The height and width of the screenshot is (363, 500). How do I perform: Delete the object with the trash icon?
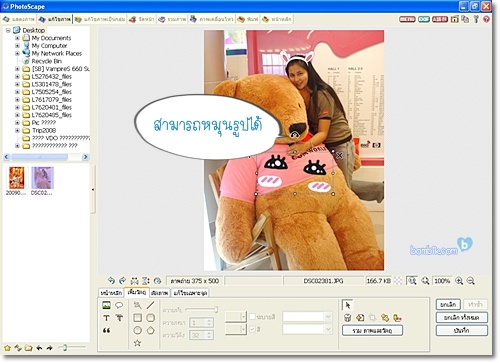pyautogui.click(x=348, y=318)
